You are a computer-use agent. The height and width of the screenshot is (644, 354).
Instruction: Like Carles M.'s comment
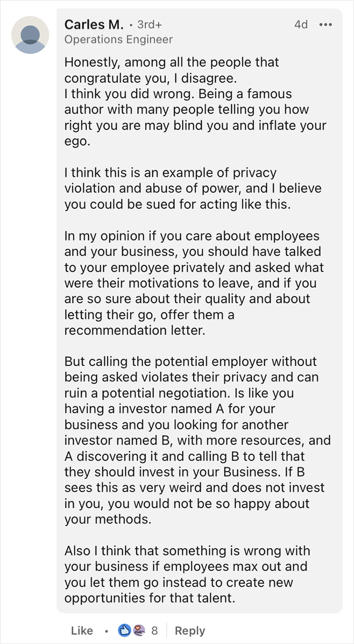click(x=81, y=631)
